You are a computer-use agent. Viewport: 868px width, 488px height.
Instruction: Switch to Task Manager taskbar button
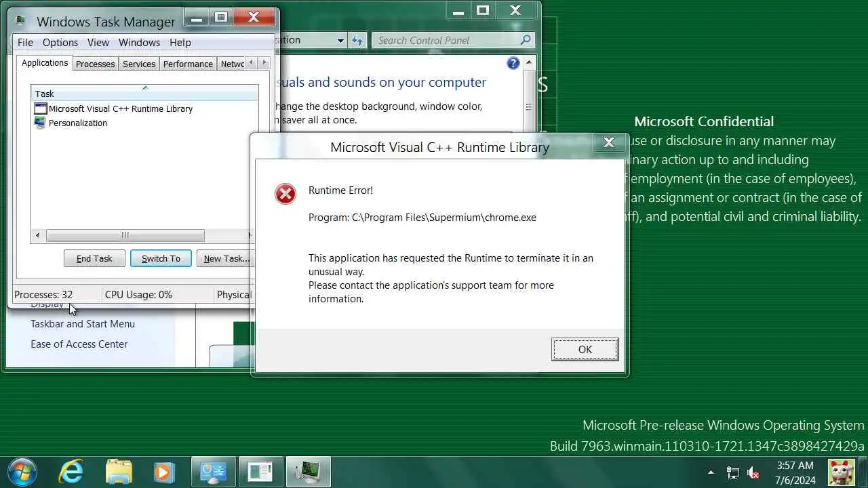click(309, 472)
